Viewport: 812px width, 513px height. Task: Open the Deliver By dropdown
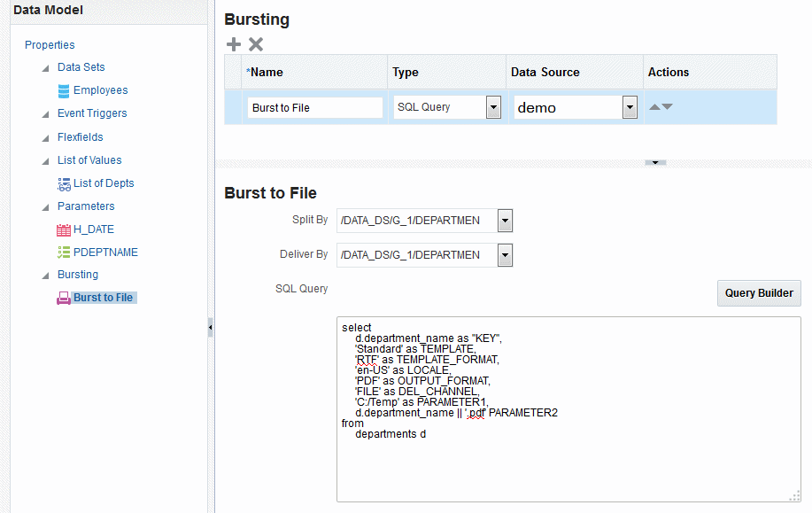click(505, 255)
